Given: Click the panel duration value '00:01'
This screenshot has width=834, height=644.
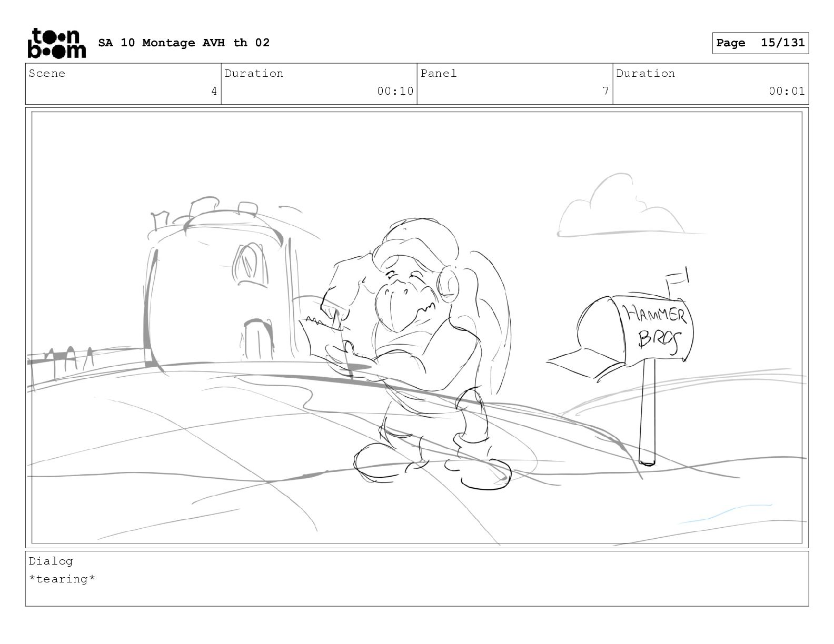Looking at the screenshot, I should pos(787,91).
